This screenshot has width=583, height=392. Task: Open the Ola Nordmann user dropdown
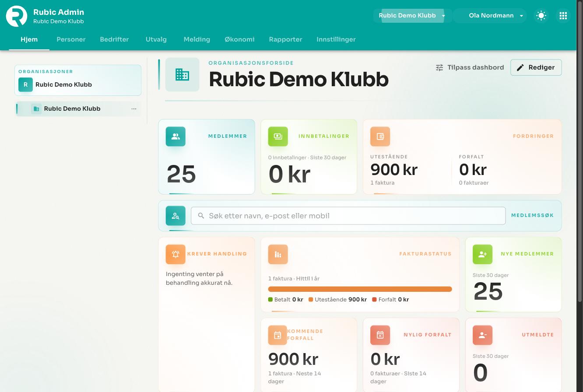click(x=490, y=16)
